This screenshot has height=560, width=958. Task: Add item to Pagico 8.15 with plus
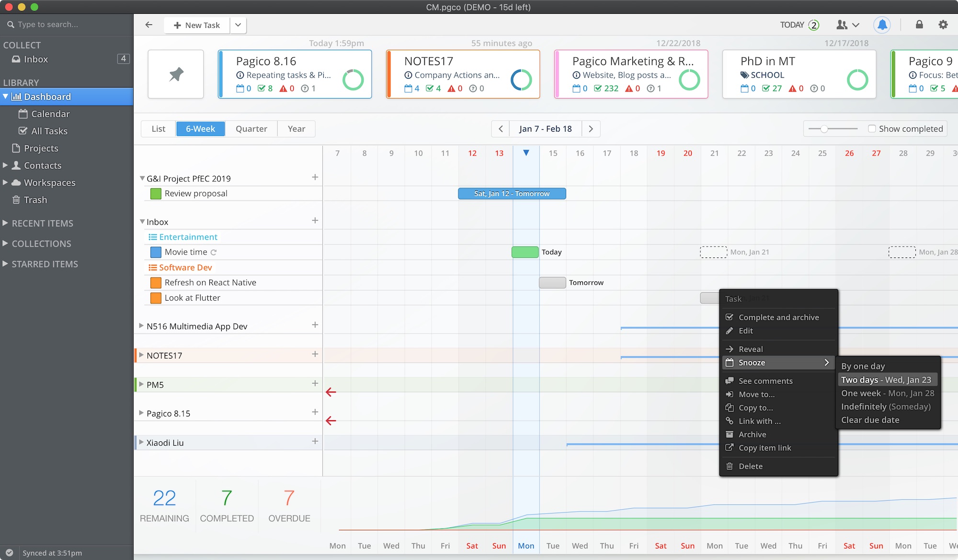tap(315, 412)
